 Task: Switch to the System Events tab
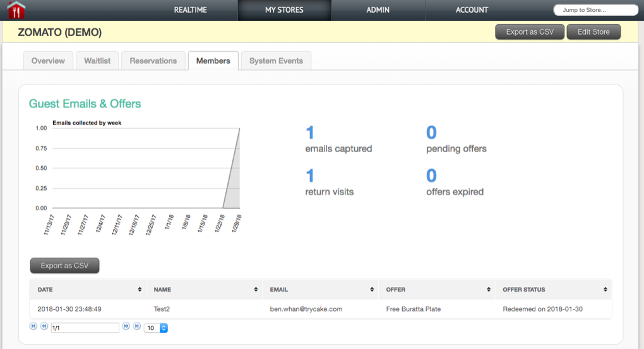[276, 61]
